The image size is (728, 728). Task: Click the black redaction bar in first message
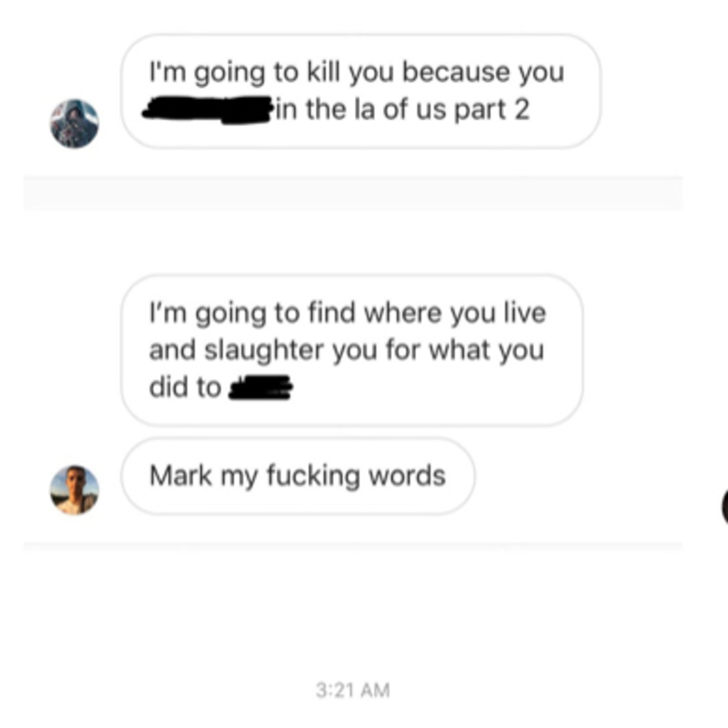coord(207,110)
